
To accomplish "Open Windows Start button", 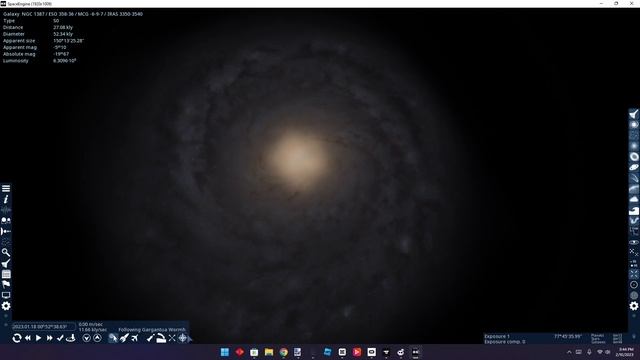I will (x=224, y=352).
